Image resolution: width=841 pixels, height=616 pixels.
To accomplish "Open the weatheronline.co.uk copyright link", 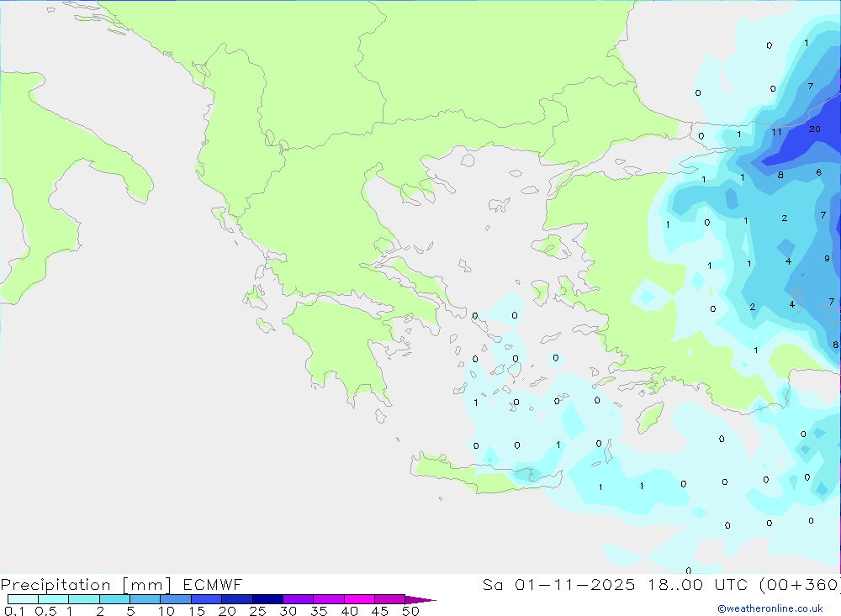I will 770,608.
